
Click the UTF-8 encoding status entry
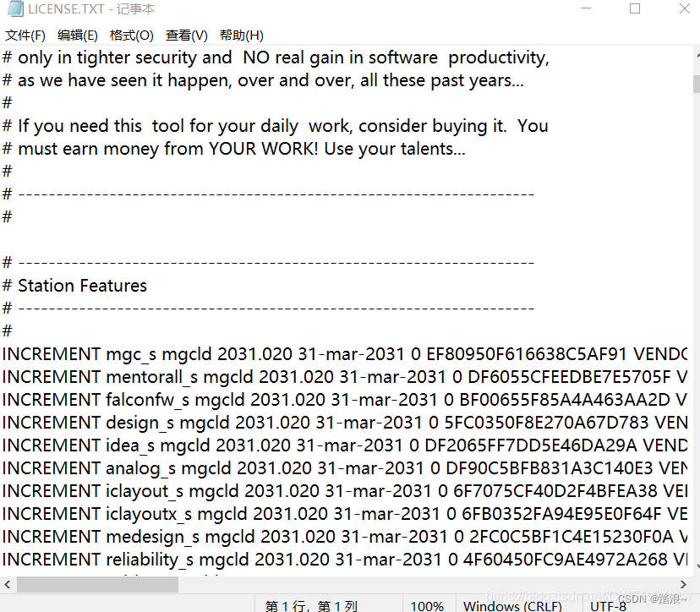(608, 606)
